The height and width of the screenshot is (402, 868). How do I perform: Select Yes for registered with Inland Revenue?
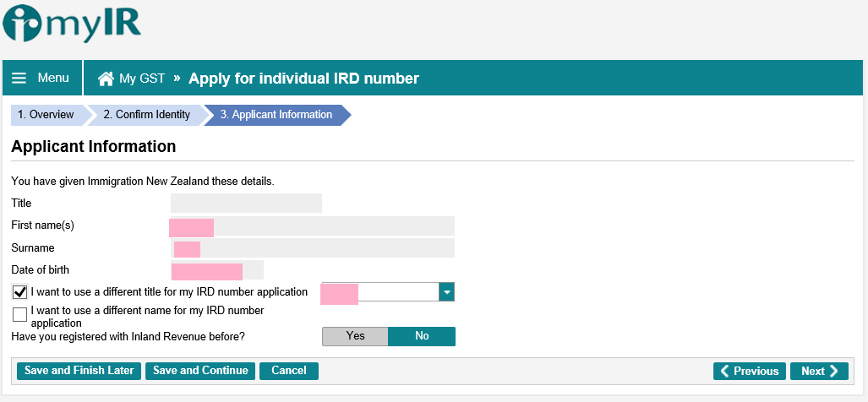[x=355, y=336]
